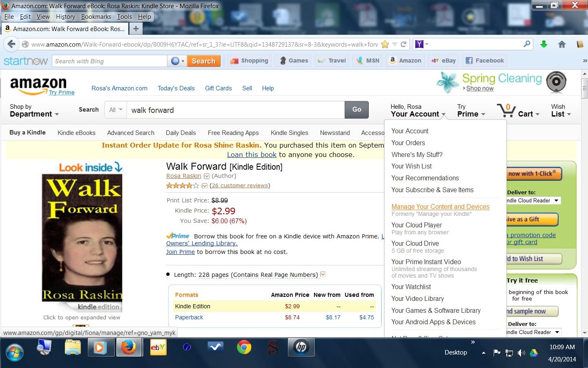Screen dimensions: 588x368
Task: Click the volume speaker icon in system tray
Action: pyautogui.click(x=521, y=353)
